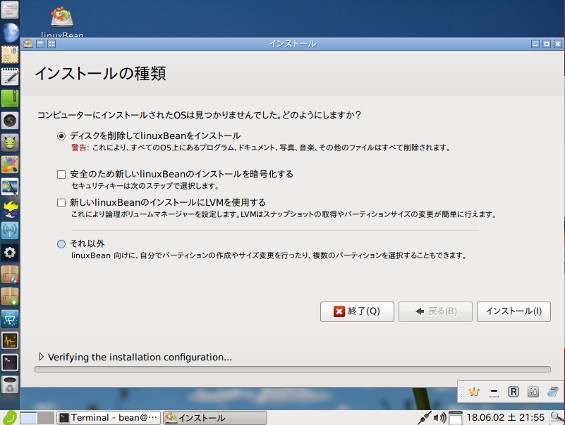Click the small window tray icon
The image size is (565, 425).
pos(455,418)
